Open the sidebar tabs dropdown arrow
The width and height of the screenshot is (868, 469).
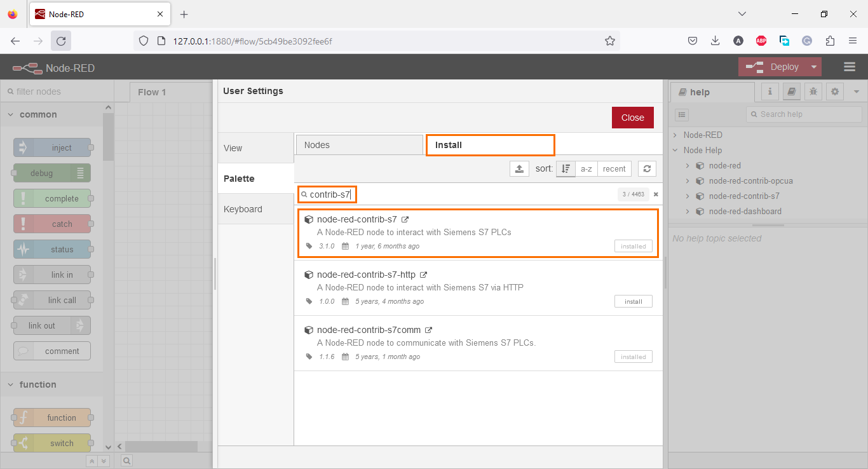pyautogui.click(x=856, y=92)
